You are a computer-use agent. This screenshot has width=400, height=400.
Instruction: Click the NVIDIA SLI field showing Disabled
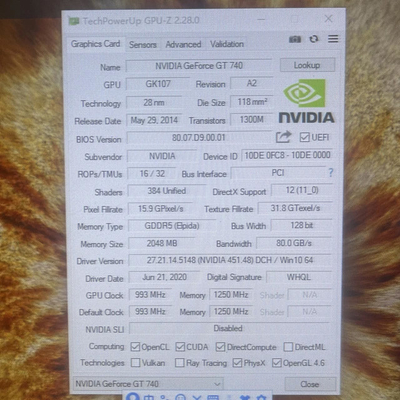229,329
